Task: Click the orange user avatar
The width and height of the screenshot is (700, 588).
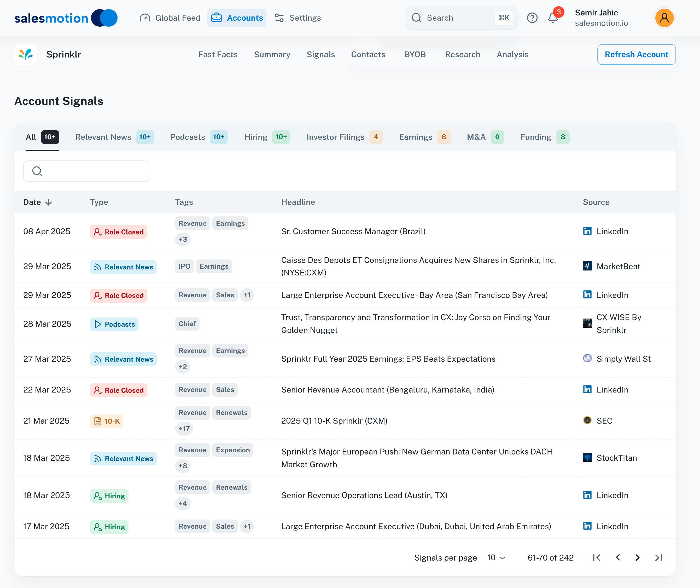Action: tap(664, 18)
